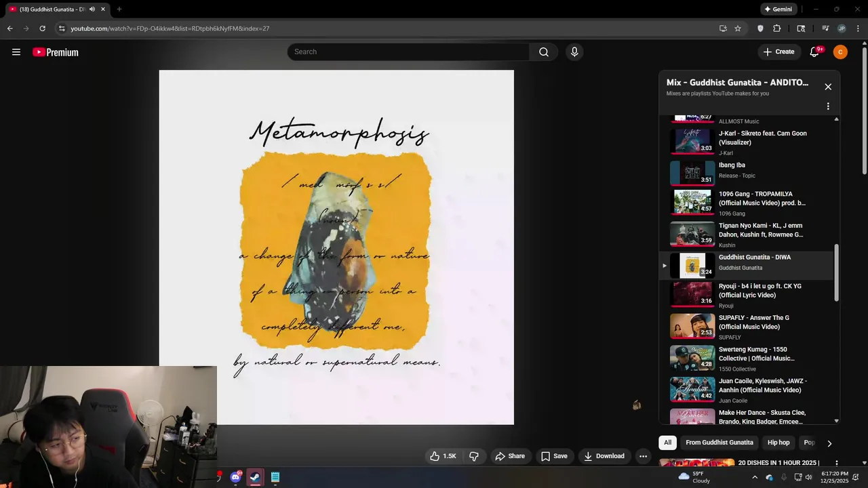Select the Hip hop chip
The height and width of the screenshot is (488, 868).
[778, 443]
